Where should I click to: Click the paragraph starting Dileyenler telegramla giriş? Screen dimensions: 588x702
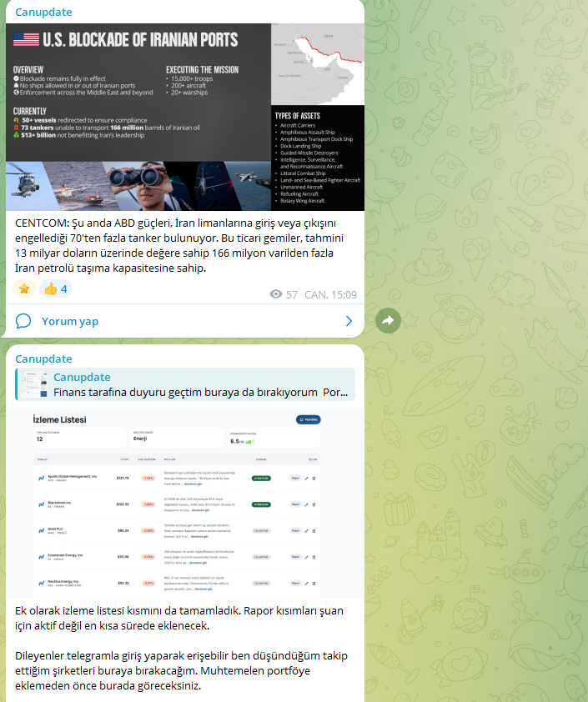tap(181, 670)
